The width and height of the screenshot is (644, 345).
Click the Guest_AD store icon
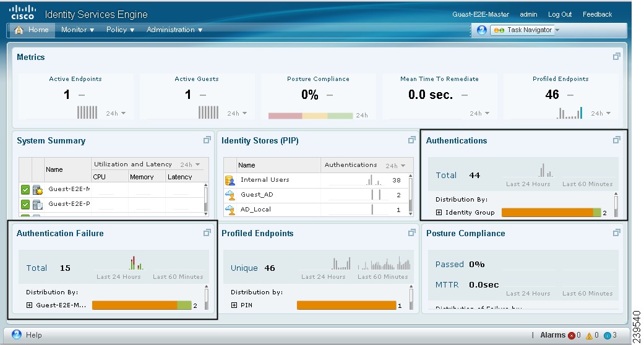point(230,195)
